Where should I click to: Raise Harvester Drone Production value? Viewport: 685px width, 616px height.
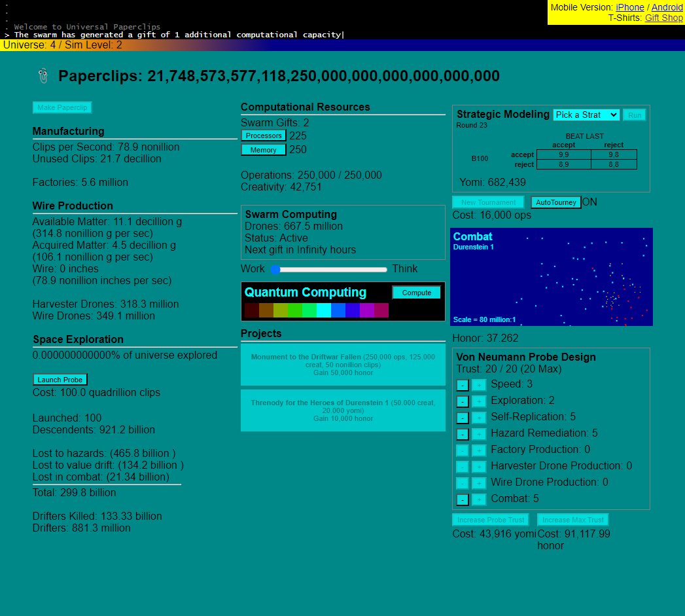[x=479, y=467]
